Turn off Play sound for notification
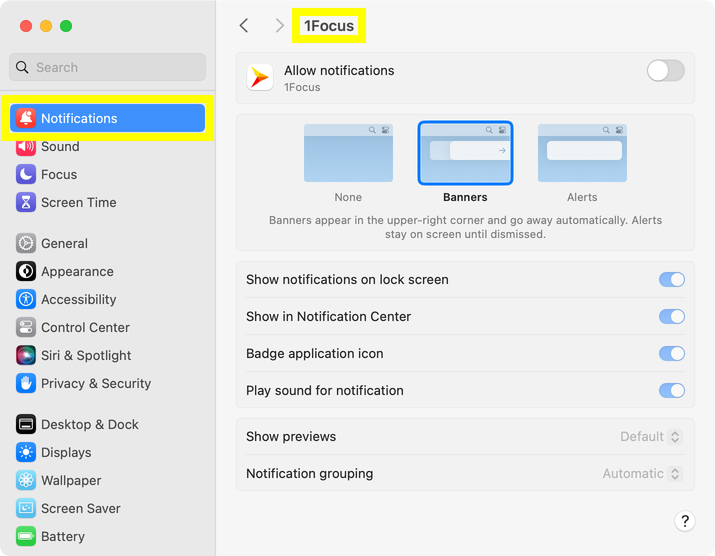The image size is (715, 556). (672, 390)
